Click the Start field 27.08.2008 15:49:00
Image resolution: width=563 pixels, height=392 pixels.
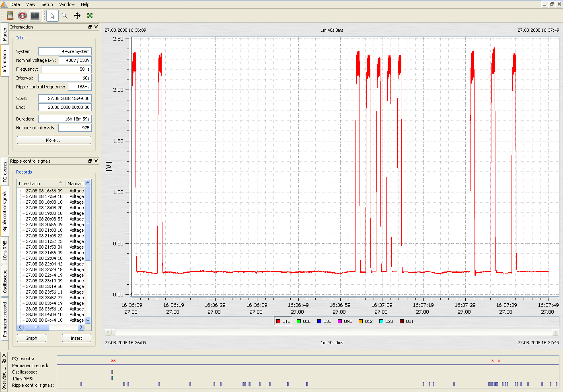65,98
